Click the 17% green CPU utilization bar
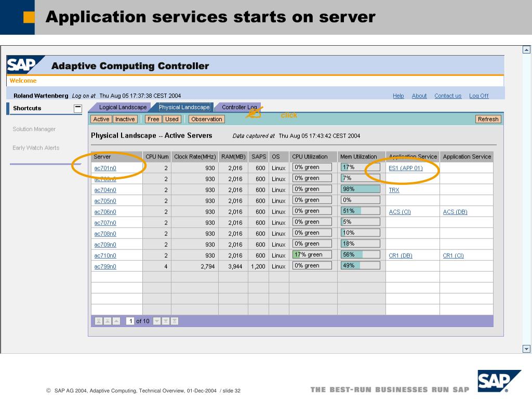Image resolution: width=532 pixels, height=399 pixels. (312, 255)
